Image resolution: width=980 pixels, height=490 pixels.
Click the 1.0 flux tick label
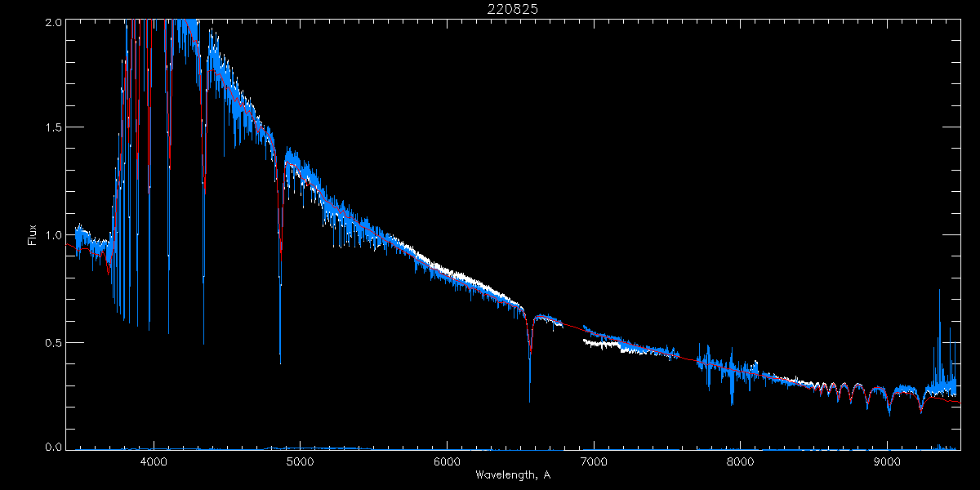tap(52, 235)
